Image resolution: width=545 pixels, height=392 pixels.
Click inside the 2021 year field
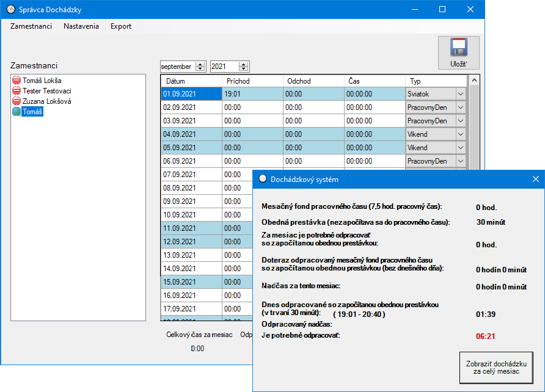tap(224, 67)
